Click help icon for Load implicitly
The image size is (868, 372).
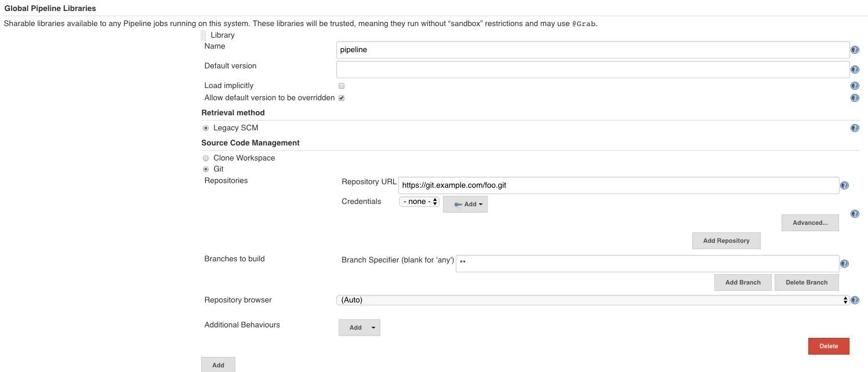[855, 86]
